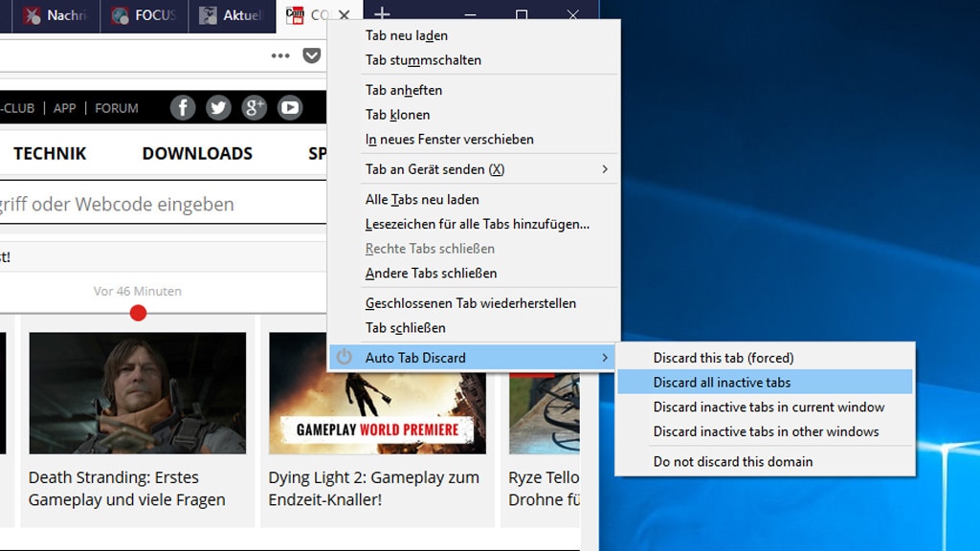Open the DOWNLOADS navigation link
The height and width of the screenshot is (551, 980).
point(197,153)
